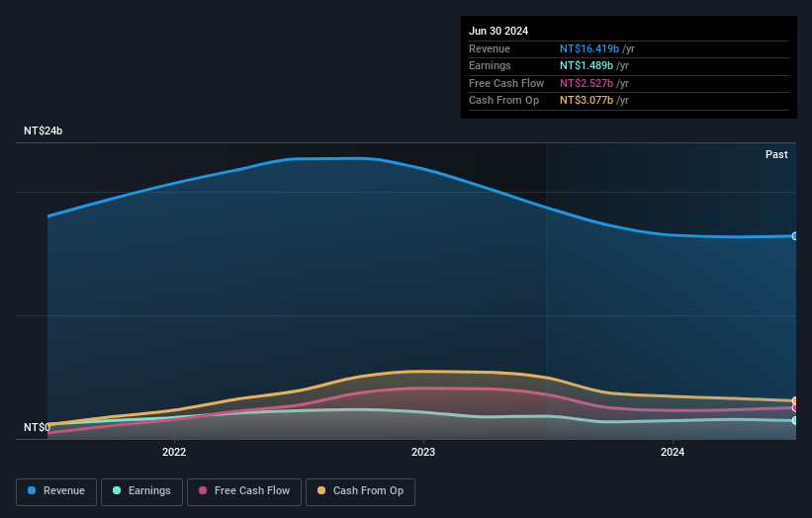Click the Earnings row label in tooltip
This screenshot has height=518, width=812.
(490, 65)
